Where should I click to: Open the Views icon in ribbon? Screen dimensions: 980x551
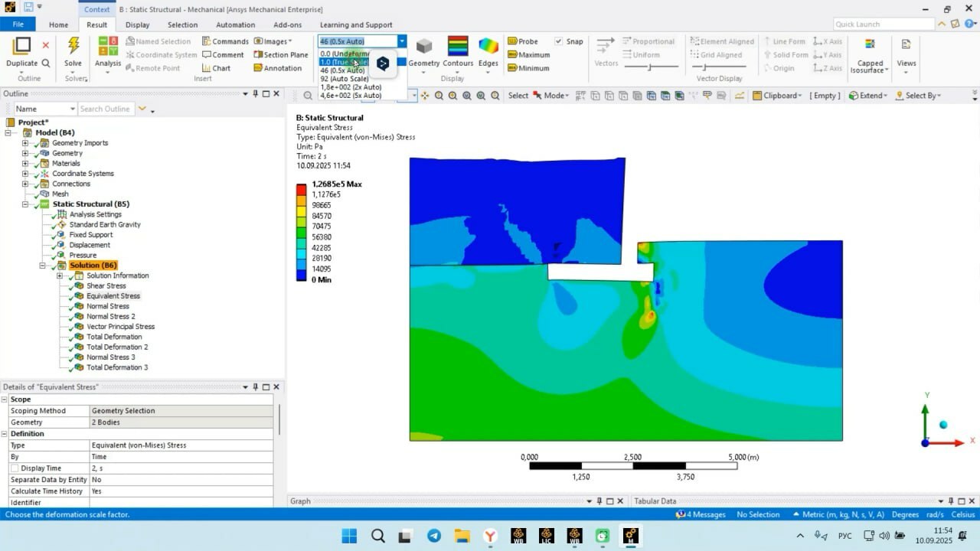(x=906, y=46)
